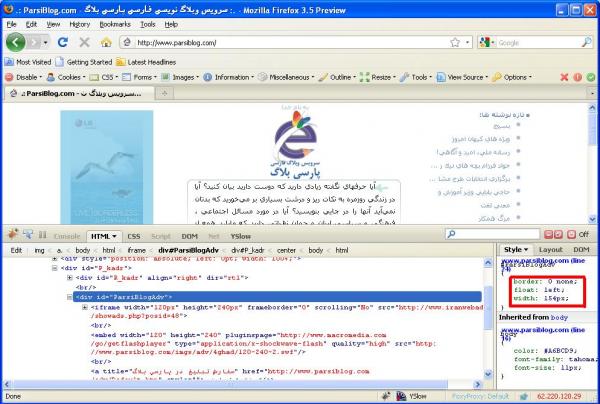Image resolution: width=600 pixels, height=404 pixels.
Task: Open Web Developer Disable menu
Action: (x=23, y=77)
